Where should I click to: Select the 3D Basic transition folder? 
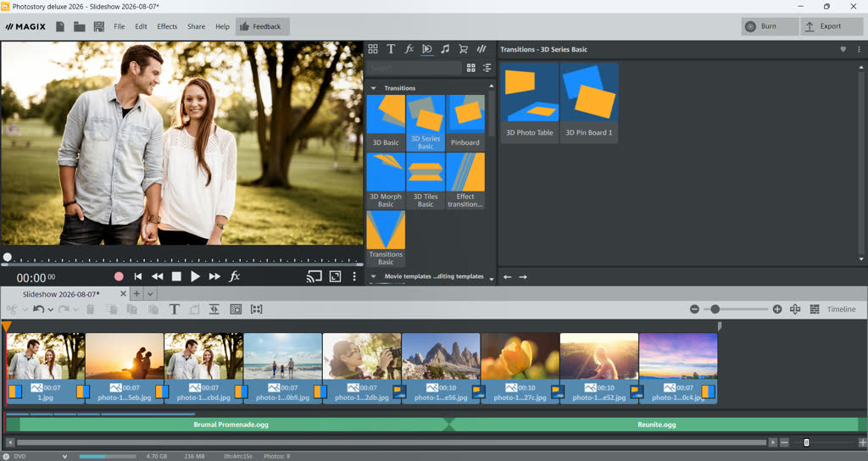[386, 122]
